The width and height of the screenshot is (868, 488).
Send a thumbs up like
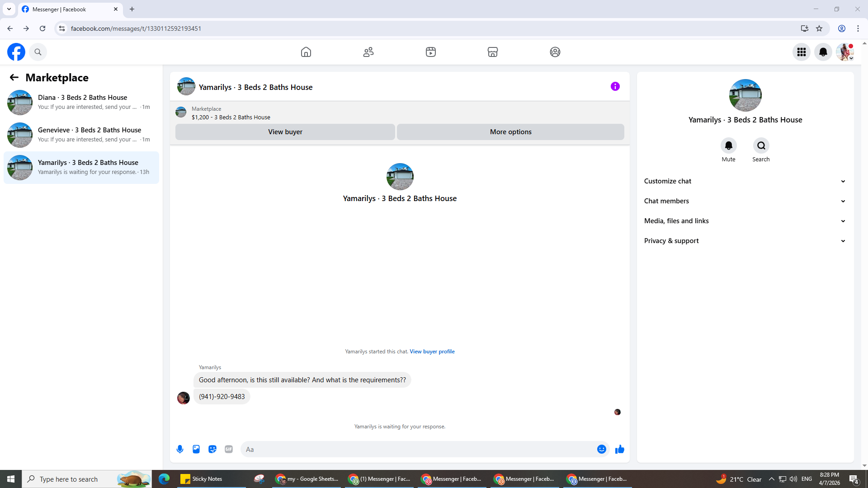point(620,449)
